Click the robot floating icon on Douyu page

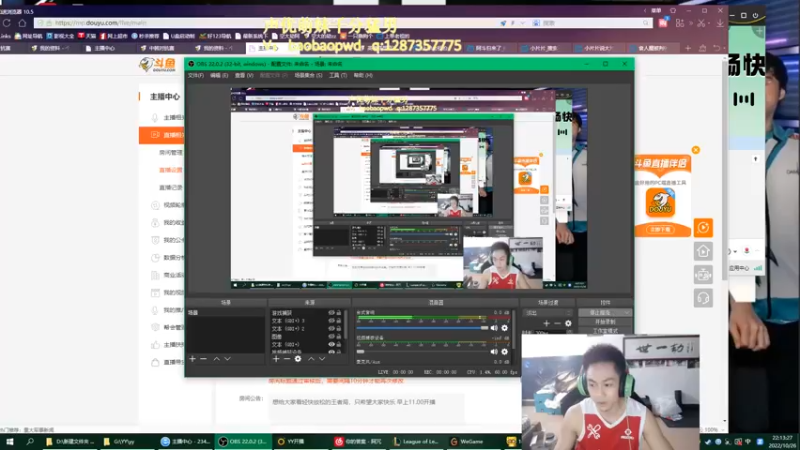703,274
